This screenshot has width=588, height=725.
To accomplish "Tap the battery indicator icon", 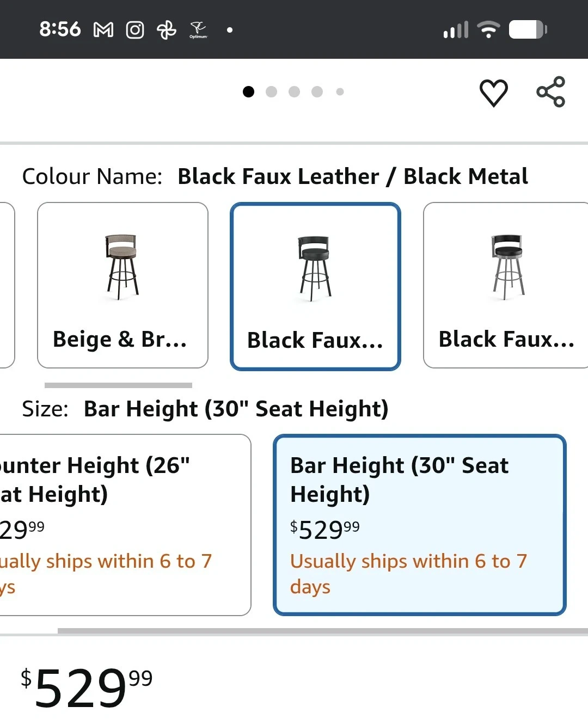I will coord(528,29).
